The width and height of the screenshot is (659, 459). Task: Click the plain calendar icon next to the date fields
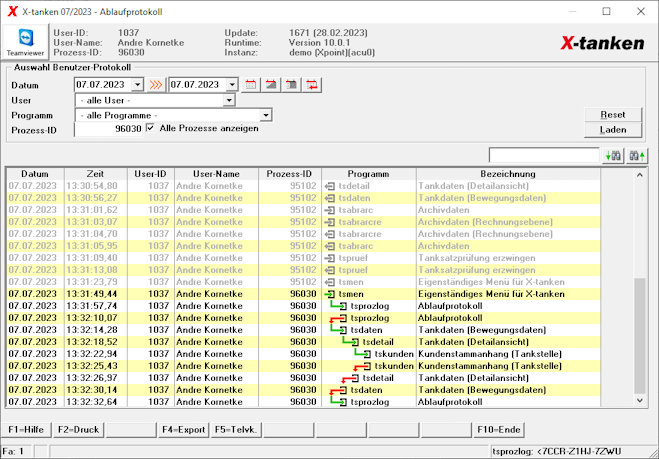click(250, 85)
